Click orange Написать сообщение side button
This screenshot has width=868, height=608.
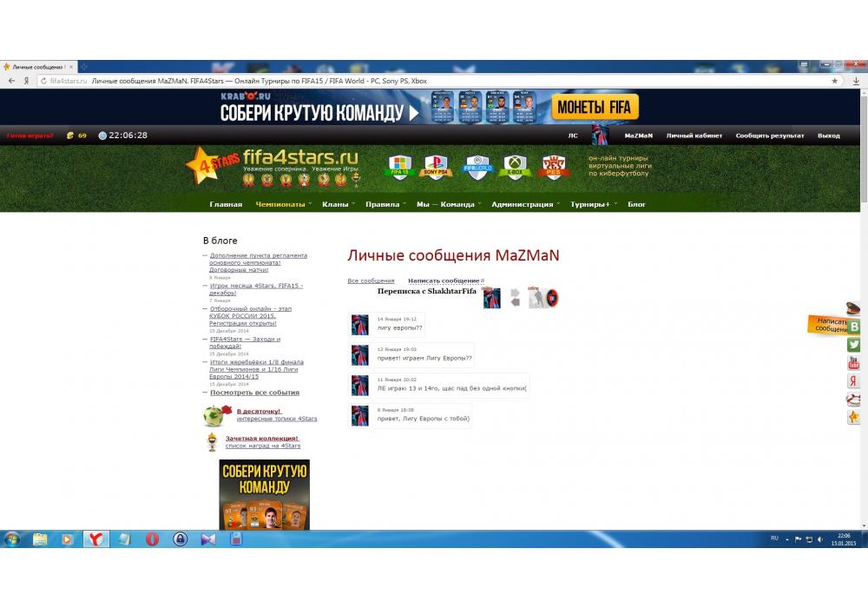(828, 325)
